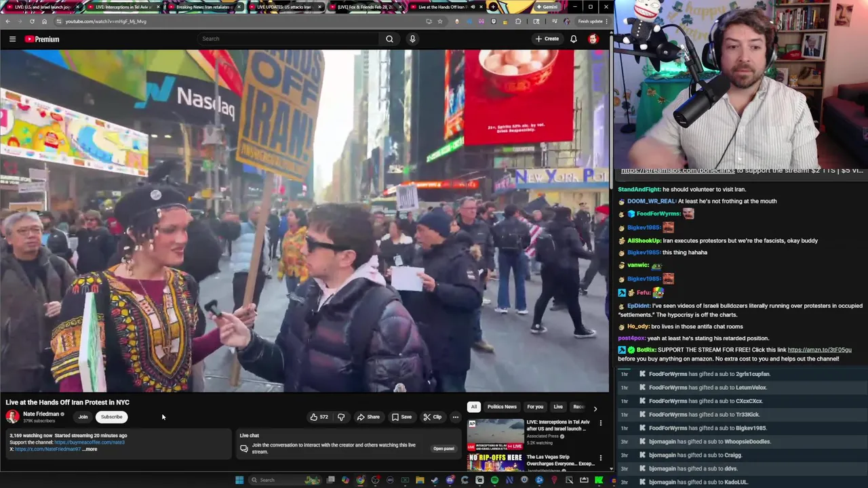This screenshot has width=868, height=488.
Task: Like the video with thumbs up
Action: (319, 417)
